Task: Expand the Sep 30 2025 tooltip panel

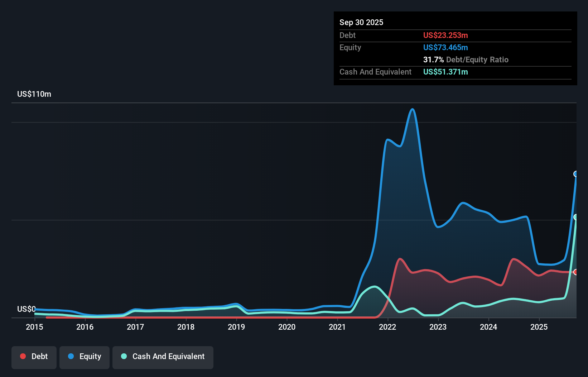Action: point(361,22)
